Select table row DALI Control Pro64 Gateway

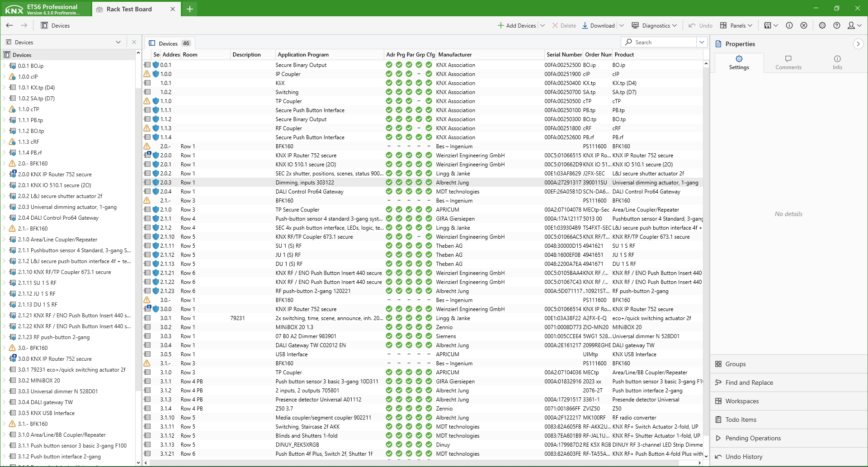[x=423, y=191]
